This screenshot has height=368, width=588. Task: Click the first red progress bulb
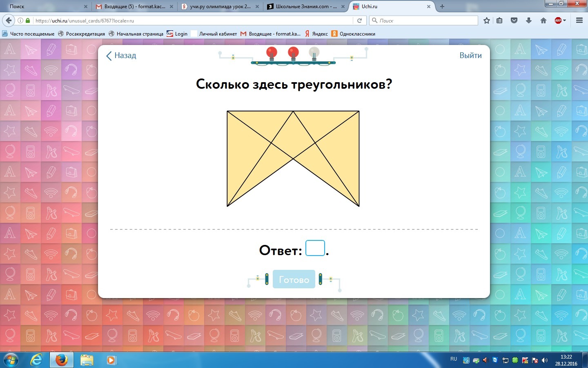point(272,54)
